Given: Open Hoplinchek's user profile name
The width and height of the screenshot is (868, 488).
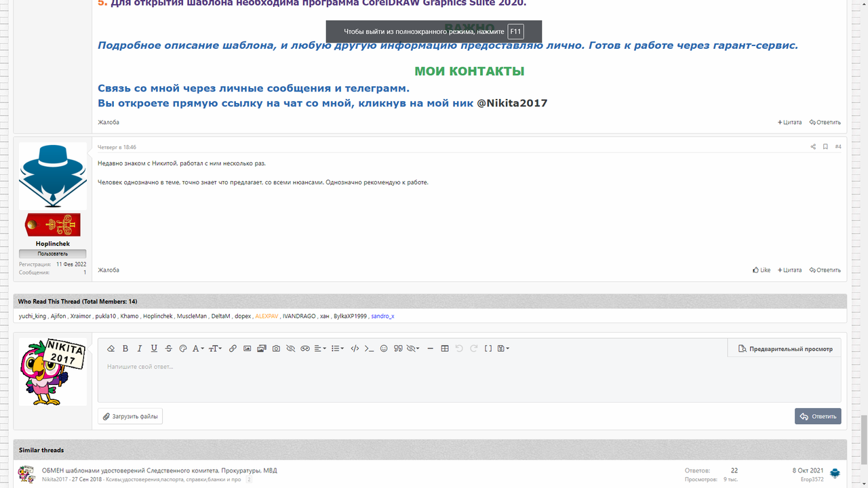Looking at the screenshot, I should (53, 243).
